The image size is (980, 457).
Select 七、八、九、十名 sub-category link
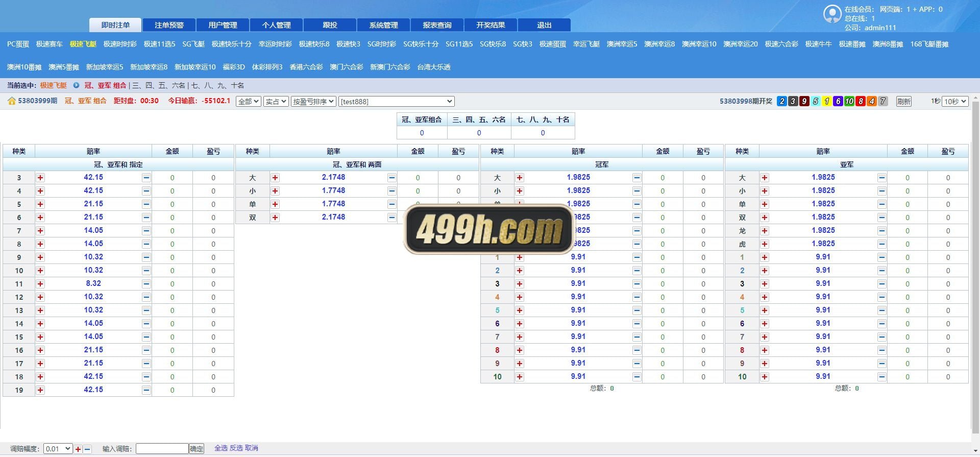coord(217,86)
